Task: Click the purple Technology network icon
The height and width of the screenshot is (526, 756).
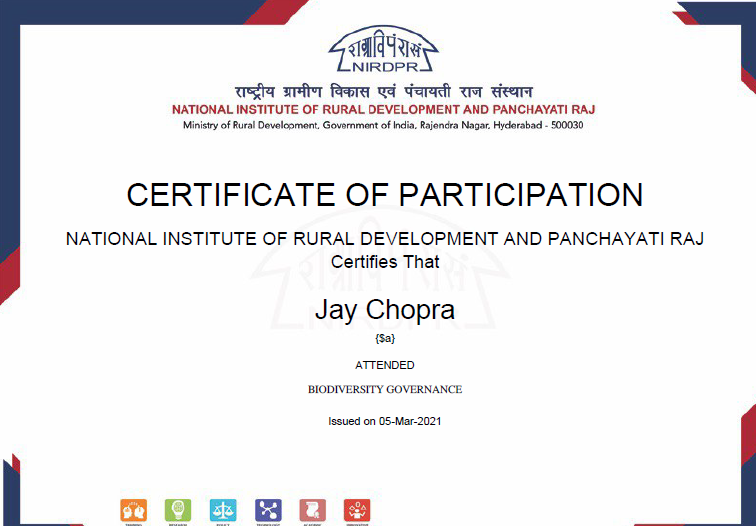Action: click(268, 511)
